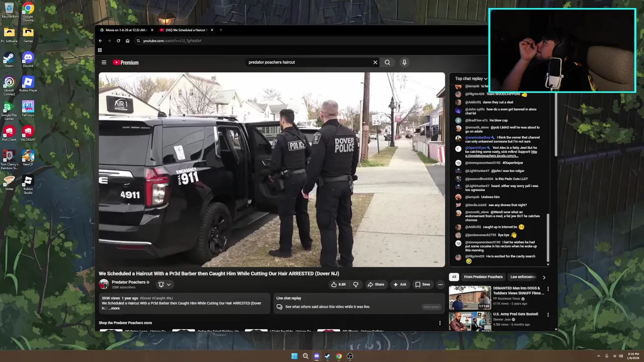Open Predator Poachers channel avatar

point(104,284)
